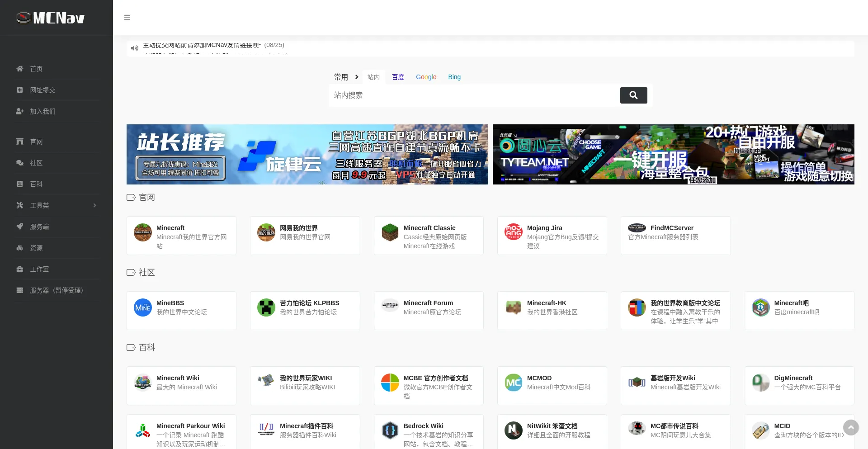Viewport: 868px width, 449px height.
Task: Click the Bedrock Wiki hexagon icon
Action: click(x=390, y=430)
